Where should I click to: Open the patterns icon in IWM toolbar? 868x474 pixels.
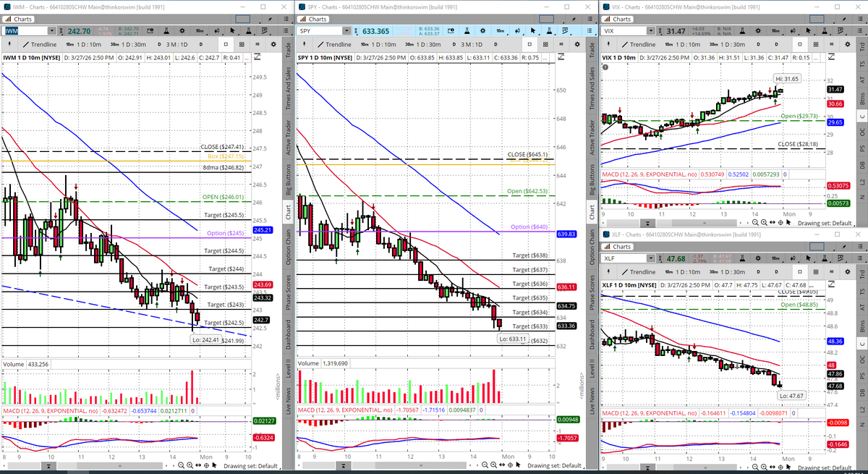click(x=265, y=31)
